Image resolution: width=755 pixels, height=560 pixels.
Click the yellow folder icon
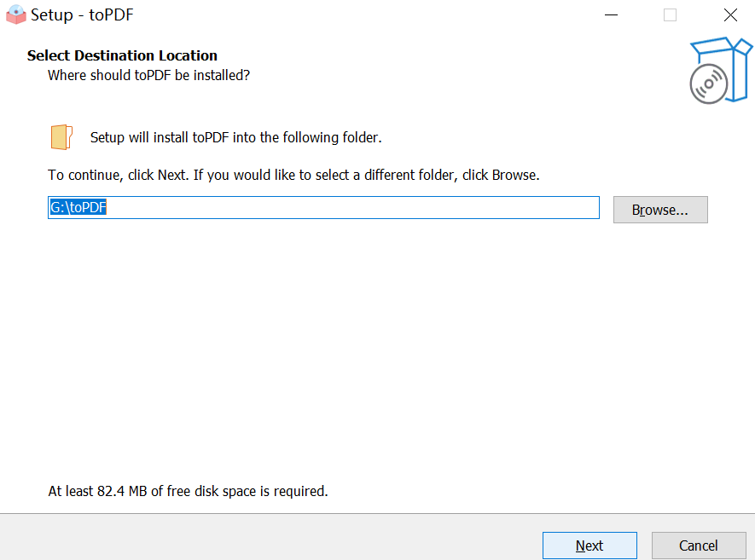61,136
